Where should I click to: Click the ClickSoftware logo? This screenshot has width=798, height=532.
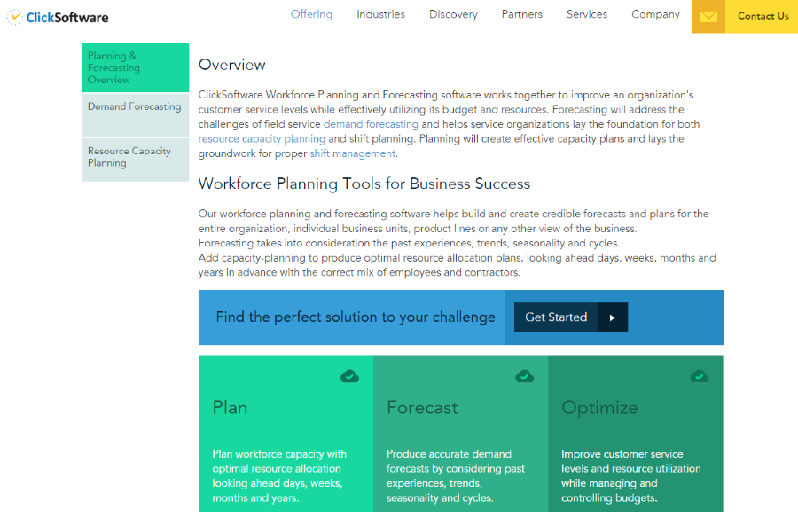[56, 16]
